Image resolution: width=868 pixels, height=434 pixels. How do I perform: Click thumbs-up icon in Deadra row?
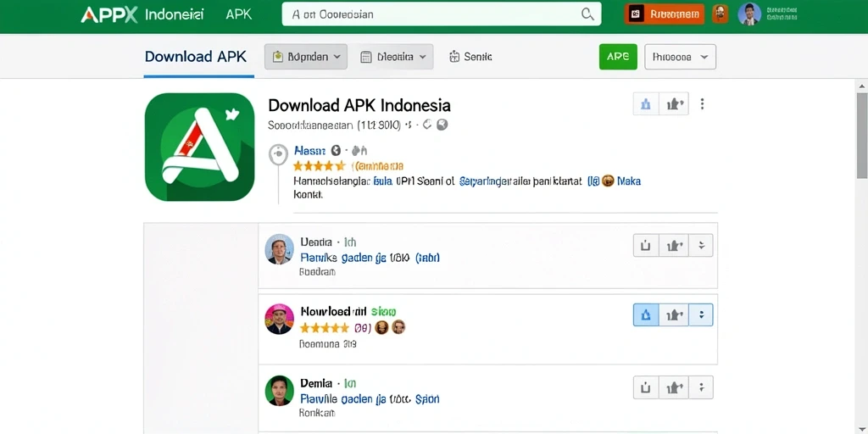(674, 245)
